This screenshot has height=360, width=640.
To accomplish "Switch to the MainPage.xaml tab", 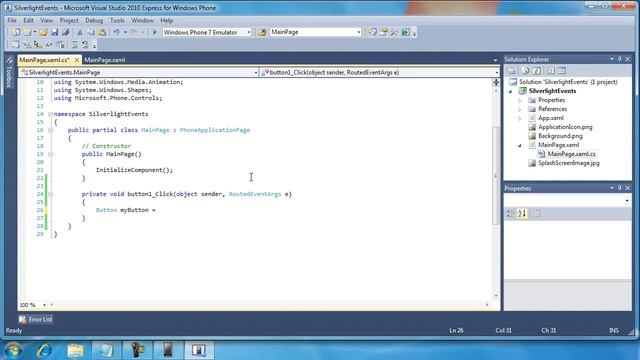I will [x=105, y=60].
